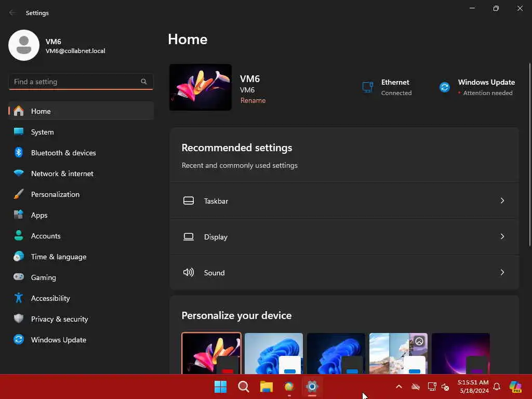Open Bluetooth & devices settings
The image size is (532, 399).
(x=81, y=153)
